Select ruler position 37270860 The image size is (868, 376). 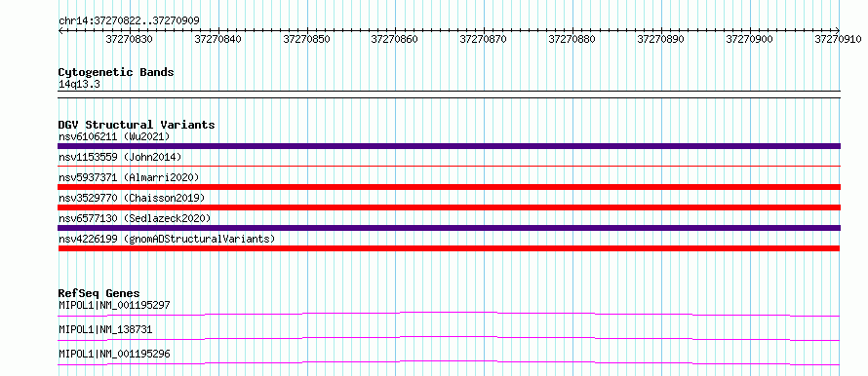[395, 40]
